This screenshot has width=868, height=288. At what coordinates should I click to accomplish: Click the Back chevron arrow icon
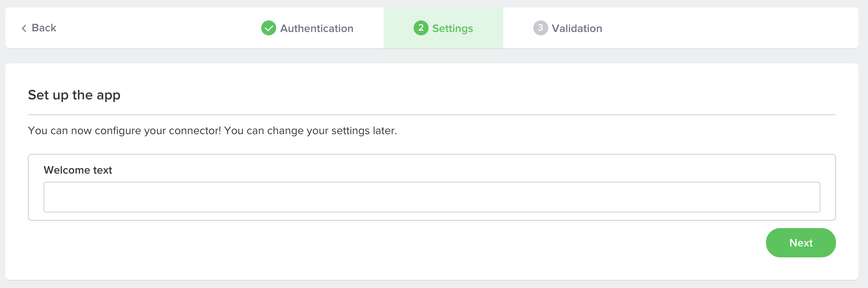(24, 28)
